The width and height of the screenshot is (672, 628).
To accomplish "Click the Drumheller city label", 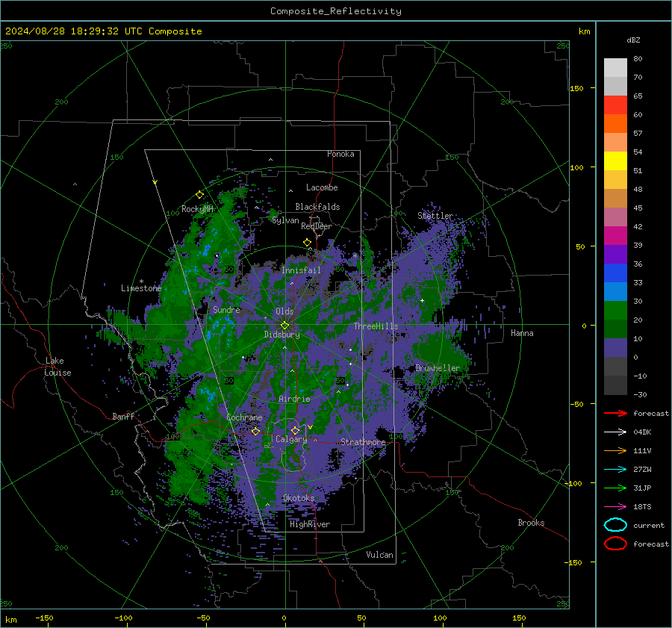I will (438, 368).
